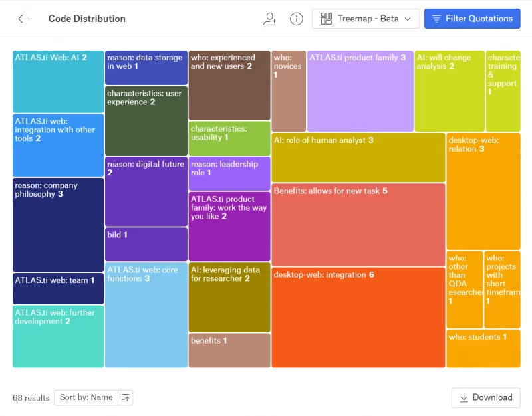532x416 pixels.
Task: Select the desktop-web: relation 3 tile
Action: click(x=483, y=191)
